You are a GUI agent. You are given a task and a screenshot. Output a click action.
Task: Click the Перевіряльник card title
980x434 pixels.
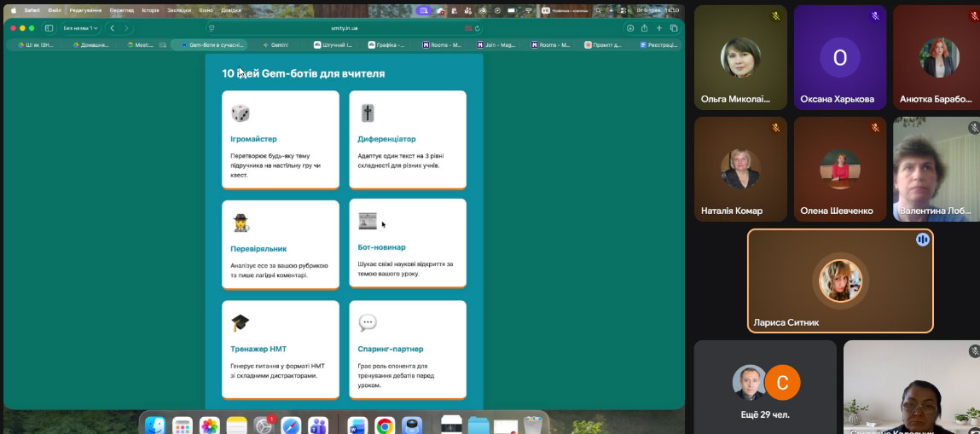258,248
